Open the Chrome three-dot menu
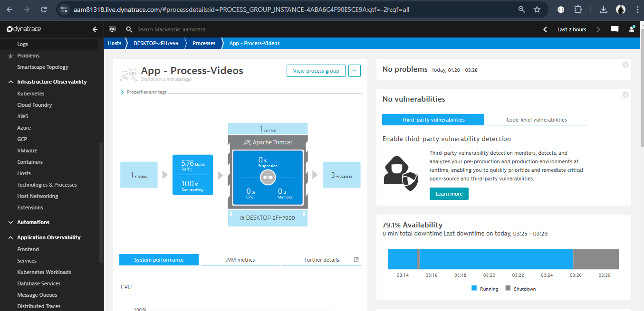644x311 pixels. 636,9
